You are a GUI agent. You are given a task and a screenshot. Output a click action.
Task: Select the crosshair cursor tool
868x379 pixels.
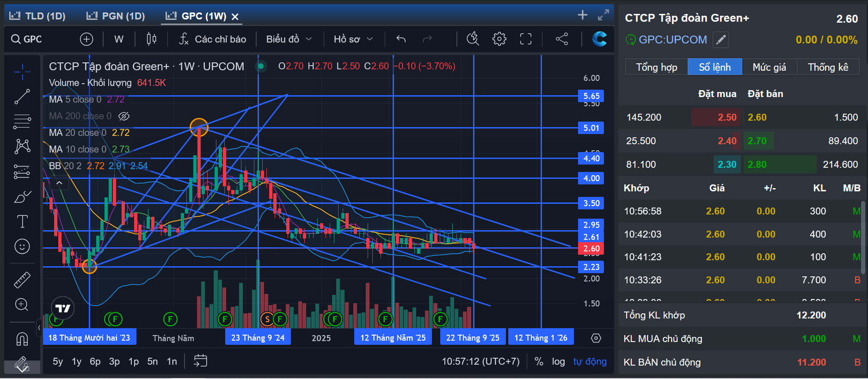coord(22,72)
